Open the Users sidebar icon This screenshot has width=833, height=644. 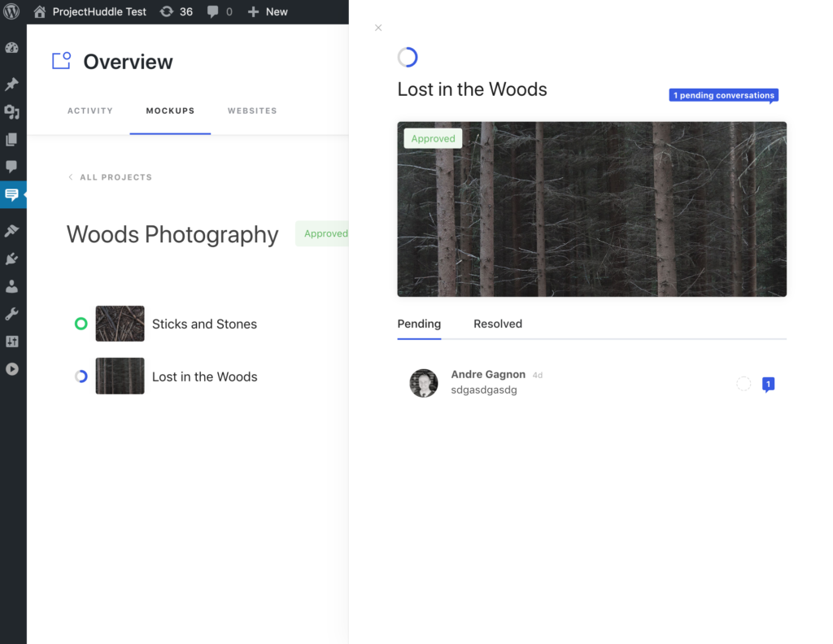[11, 287]
